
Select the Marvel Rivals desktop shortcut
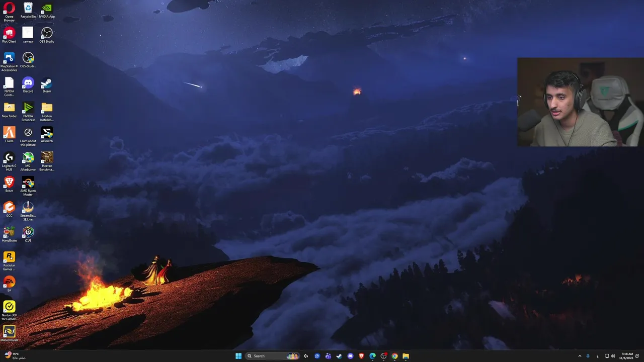[x=9, y=334]
